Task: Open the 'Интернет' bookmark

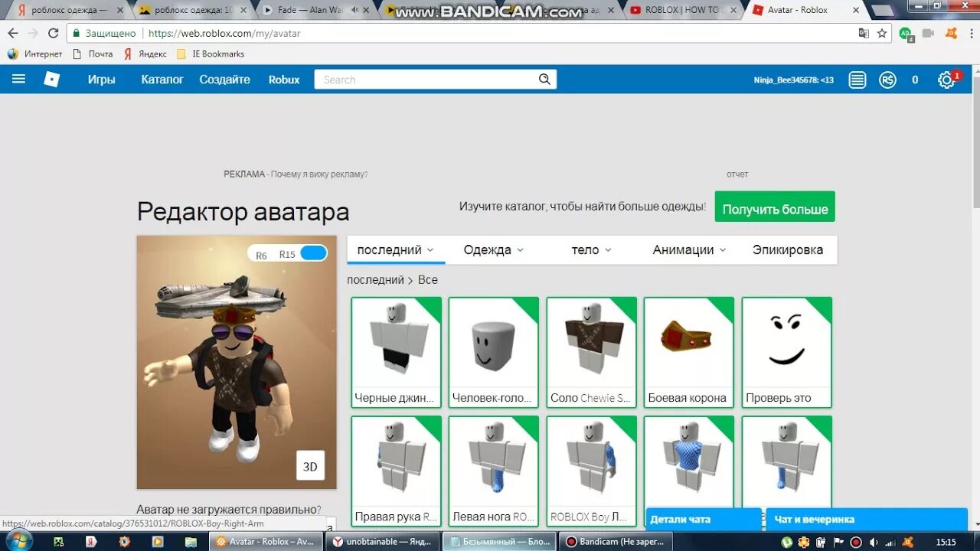Action: tap(35, 54)
